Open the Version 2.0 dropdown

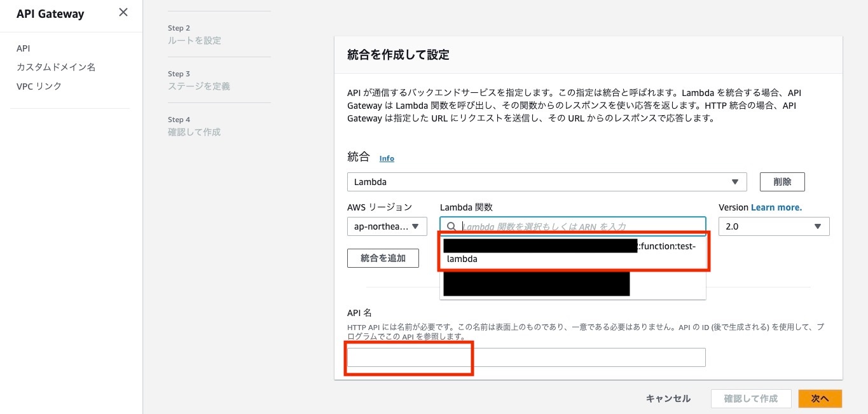774,226
